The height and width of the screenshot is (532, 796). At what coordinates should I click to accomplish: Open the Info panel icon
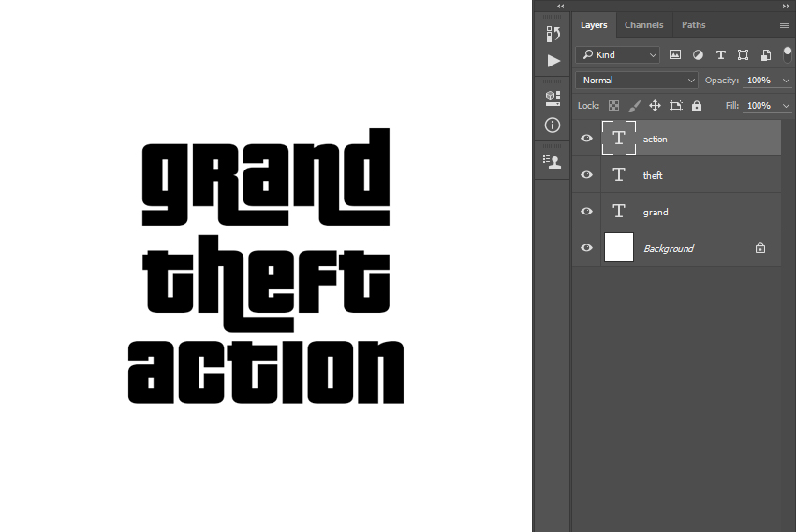(553, 125)
